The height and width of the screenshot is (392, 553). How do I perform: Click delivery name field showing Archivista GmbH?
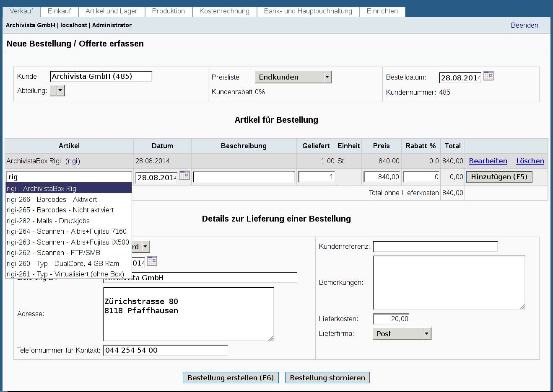(x=200, y=277)
